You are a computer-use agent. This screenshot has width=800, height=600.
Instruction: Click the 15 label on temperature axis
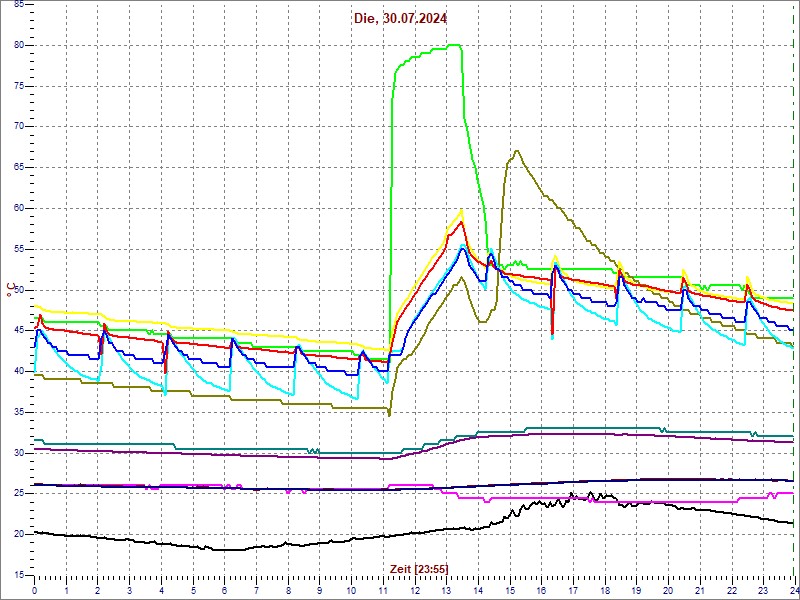pyautogui.click(x=18, y=576)
